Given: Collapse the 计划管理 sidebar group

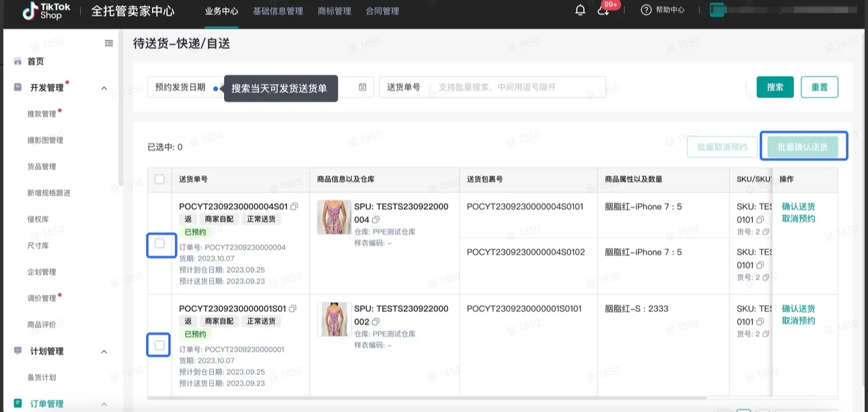Looking at the screenshot, I should (x=104, y=352).
